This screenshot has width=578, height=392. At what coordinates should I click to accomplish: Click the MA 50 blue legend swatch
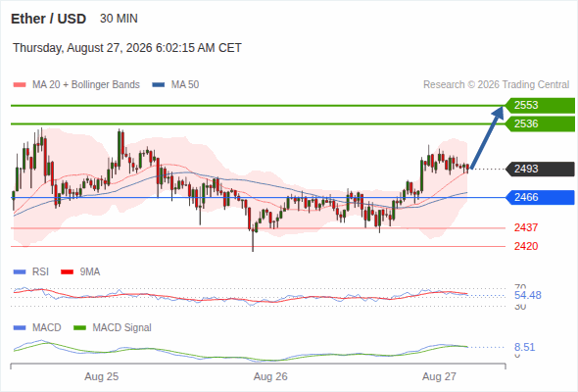159,85
